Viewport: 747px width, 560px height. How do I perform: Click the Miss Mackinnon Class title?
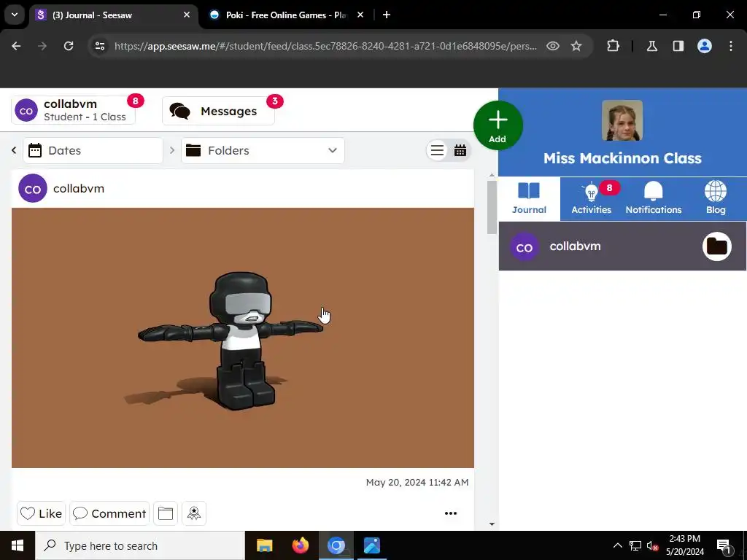pos(622,158)
